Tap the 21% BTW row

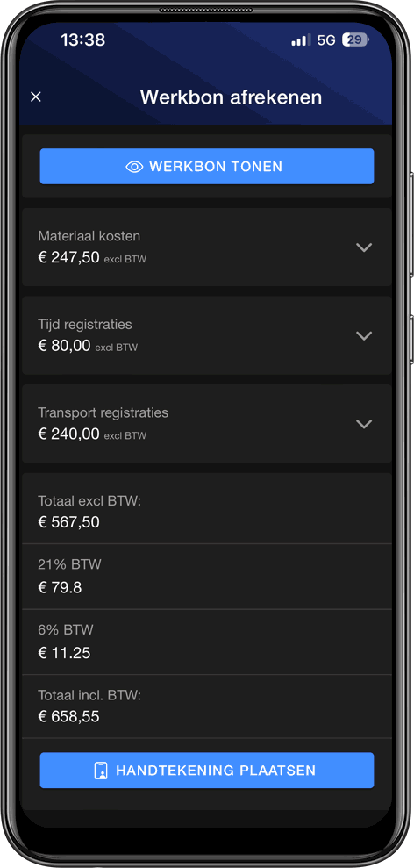(207, 577)
